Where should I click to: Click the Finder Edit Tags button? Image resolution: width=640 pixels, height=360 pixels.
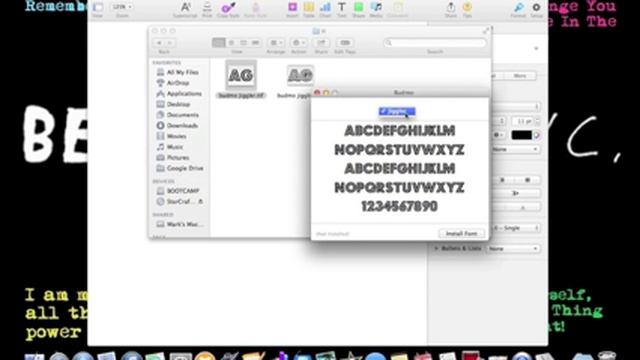(x=345, y=43)
